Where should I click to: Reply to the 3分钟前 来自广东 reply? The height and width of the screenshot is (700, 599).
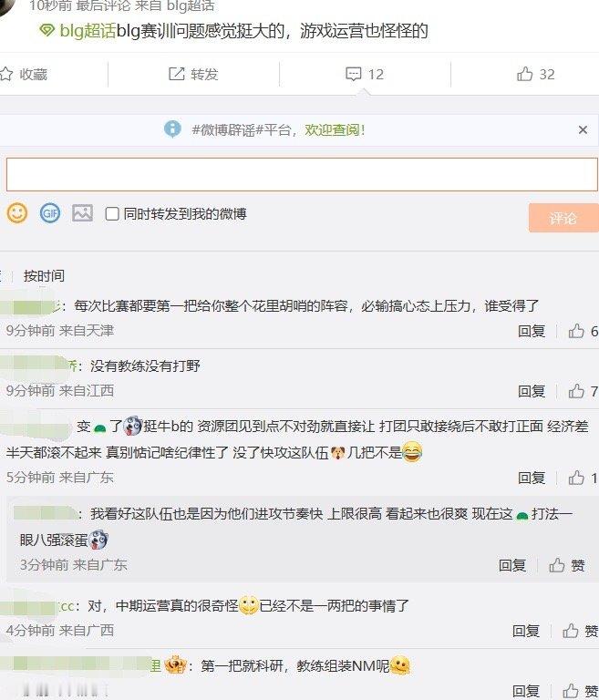pyautogui.click(x=512, y=565)
